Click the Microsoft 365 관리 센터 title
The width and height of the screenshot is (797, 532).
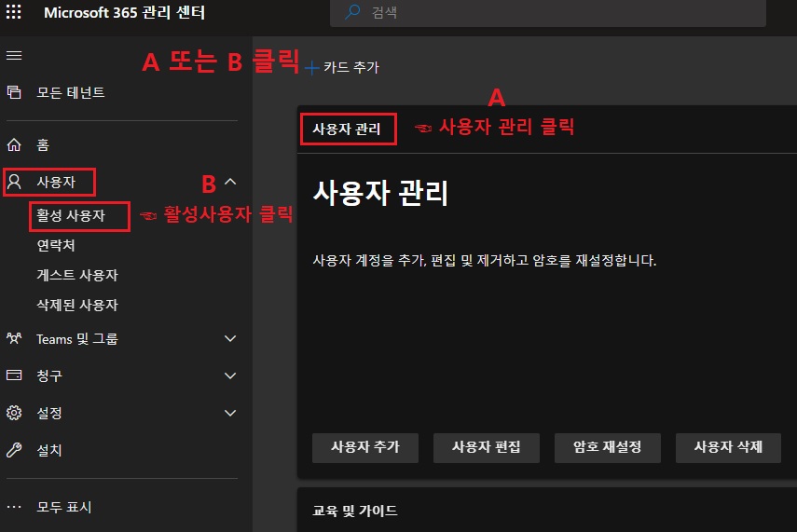[125, 12]
